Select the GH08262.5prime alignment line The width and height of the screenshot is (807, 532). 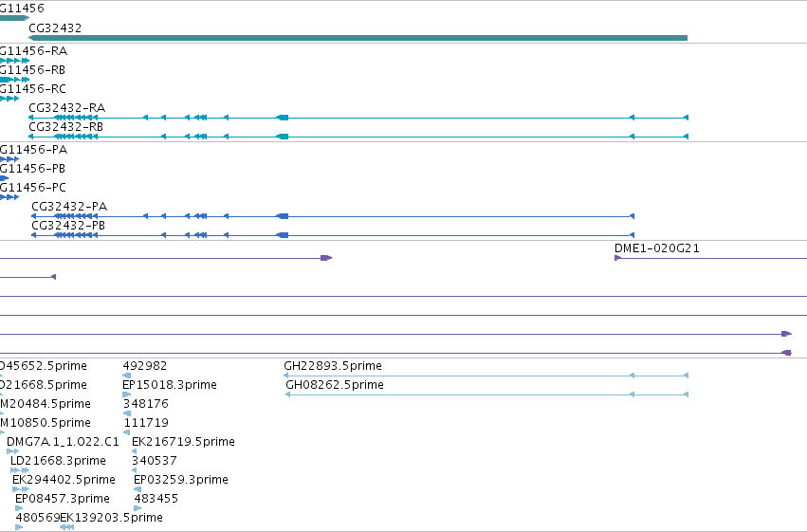(x=486, y=394)
